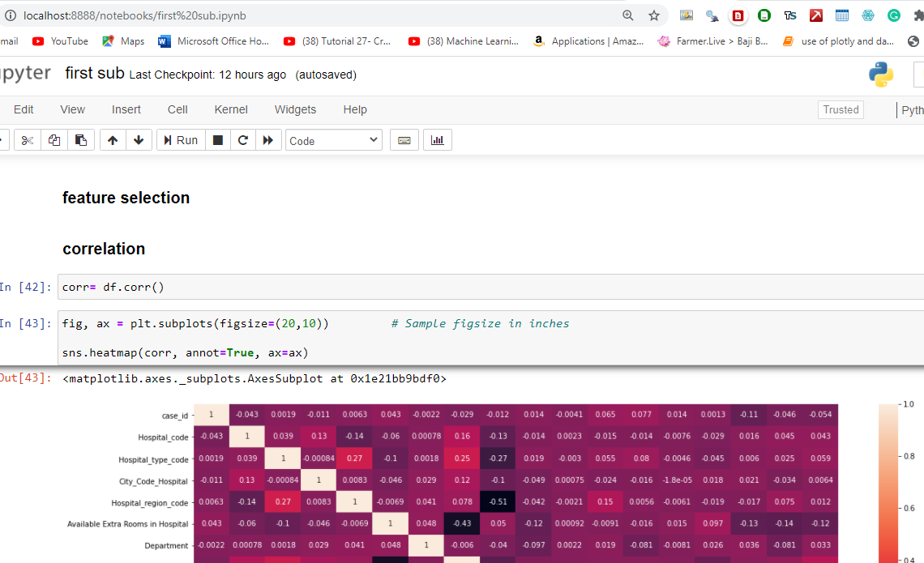Image resolution: width=924 pixels, height=563 pixels.
Task: Open the YouTube bookmark
Action: (x=61, y=41)
